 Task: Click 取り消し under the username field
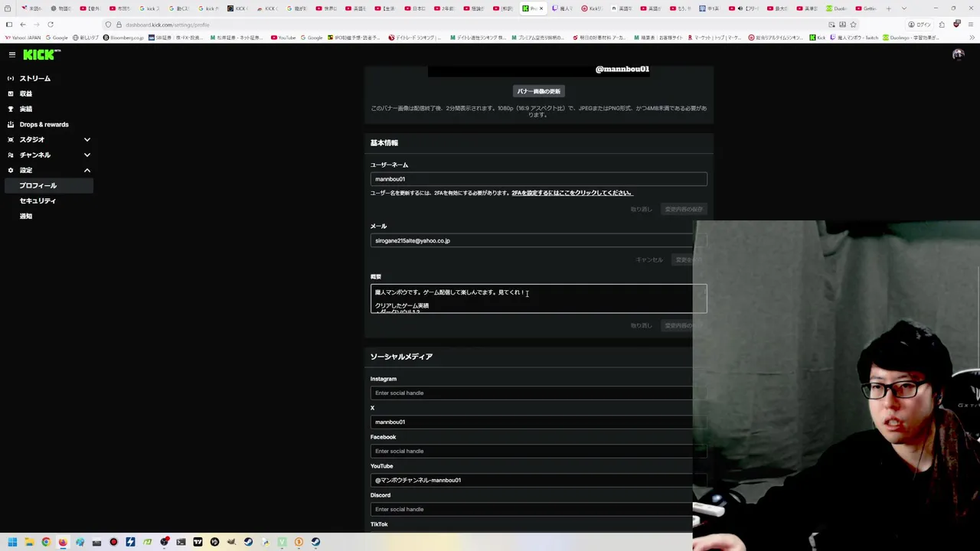pyautogui.click(x=642, y=209)
